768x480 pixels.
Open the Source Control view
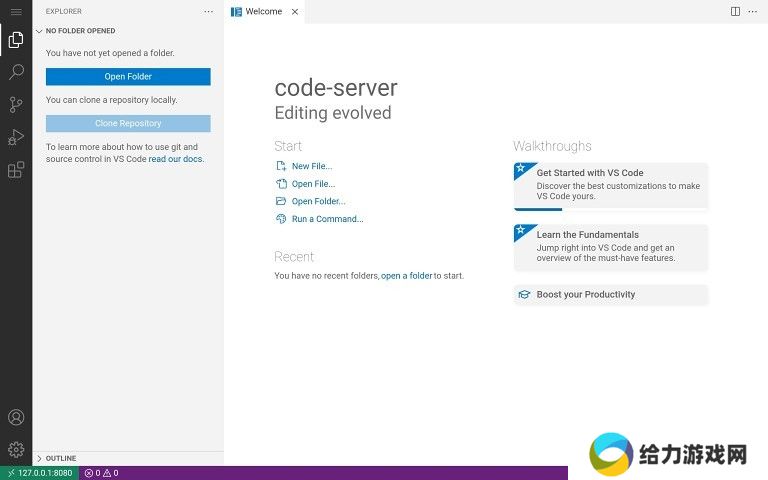coord(16,104)
